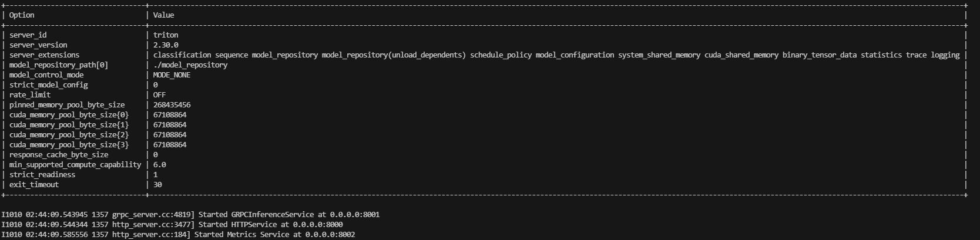
Task: Click the cuda_memory_pool_byte_size{3} value 67108864
Action: [170, 145]
